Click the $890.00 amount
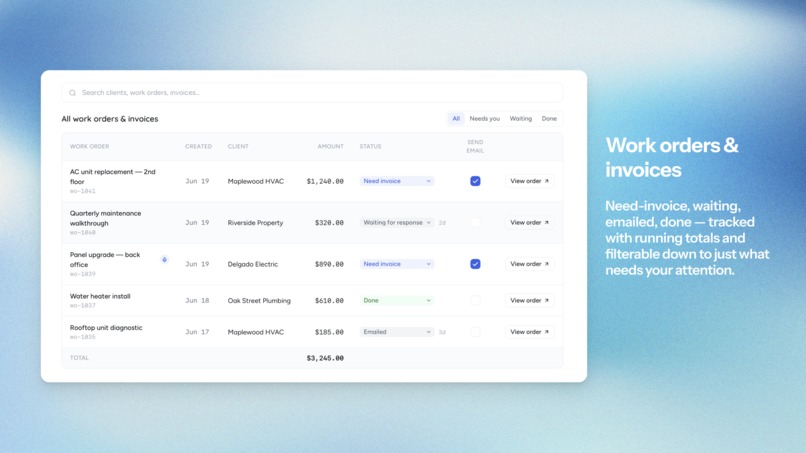Viewport: 806px width, 453px height. [x=329, y=264]
